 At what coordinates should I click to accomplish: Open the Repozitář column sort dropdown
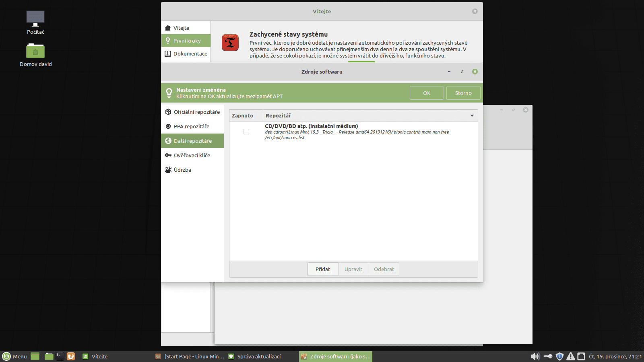tap(472, 115)
